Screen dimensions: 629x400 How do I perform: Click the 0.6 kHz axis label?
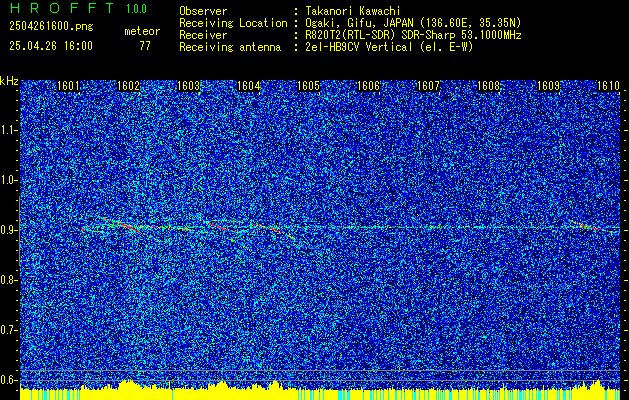click(8, 380)
